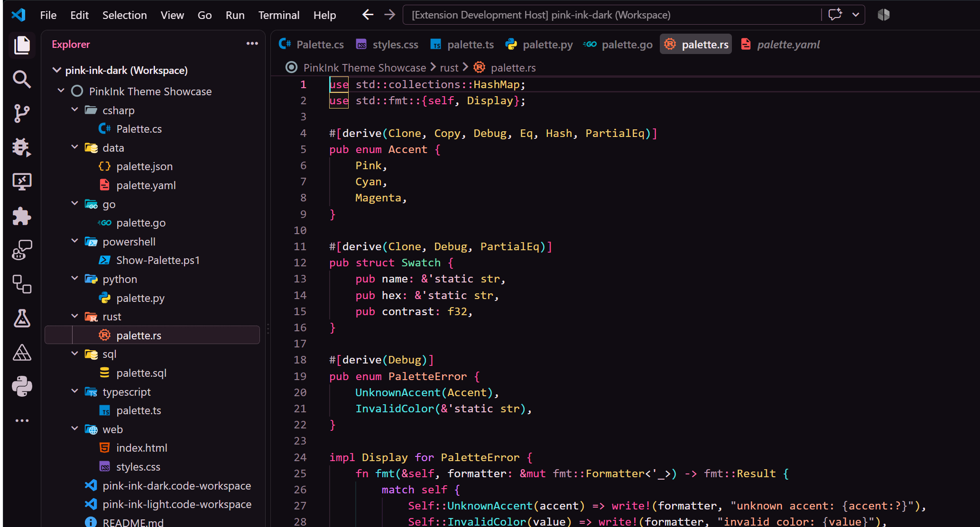The width and height of the screenshot is (980, 527).
Task: Open the chat bubbles activity bar icon
Action: click(22, 250)
